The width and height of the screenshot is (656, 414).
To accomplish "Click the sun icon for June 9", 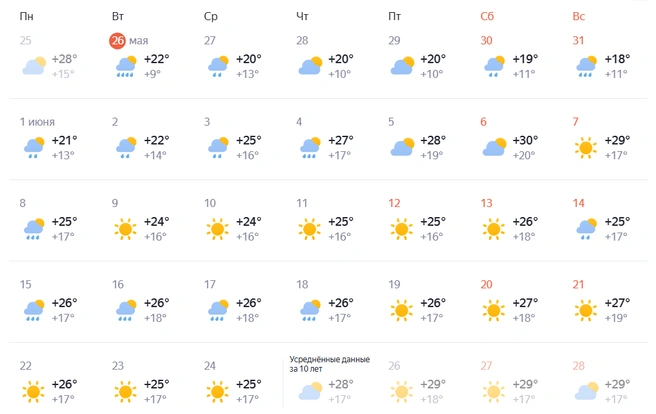I will pos(126,229).
